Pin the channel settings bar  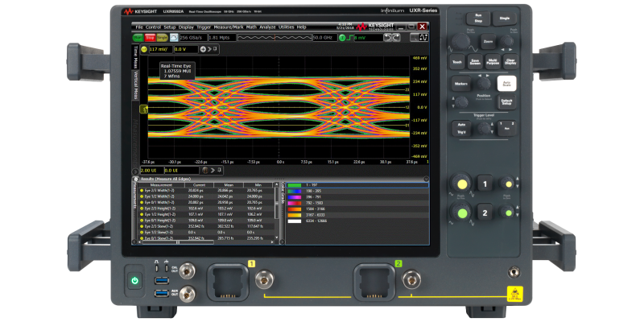[215, 49]
